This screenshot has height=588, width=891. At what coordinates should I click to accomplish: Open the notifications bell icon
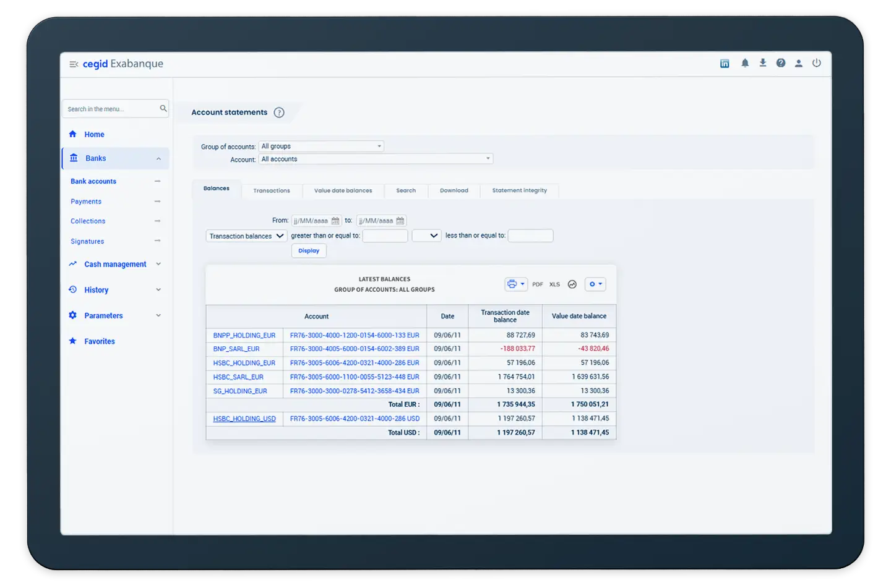(x=744, y=62)
